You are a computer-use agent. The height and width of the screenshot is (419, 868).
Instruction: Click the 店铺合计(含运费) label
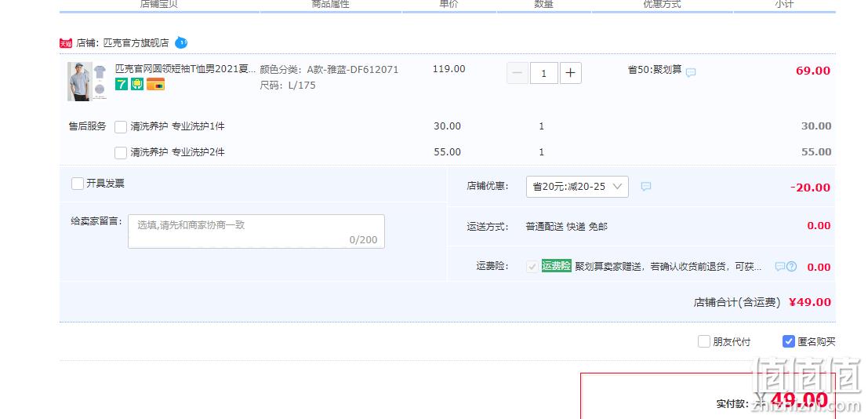coord(737,303)
